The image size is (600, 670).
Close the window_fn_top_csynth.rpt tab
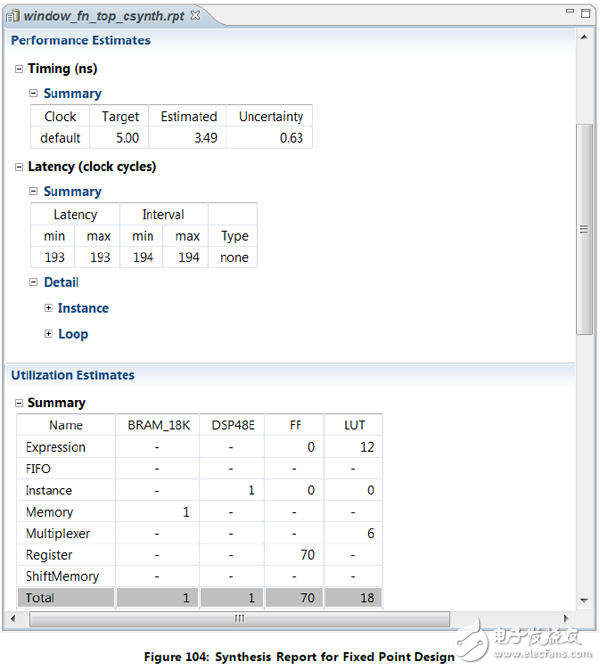tap(195, 16)
